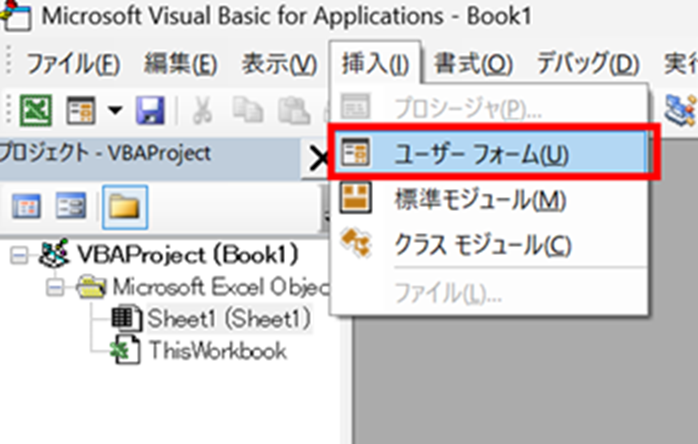
Task: Click the View Code icon in project panel
Action: (x=26, y=207)
